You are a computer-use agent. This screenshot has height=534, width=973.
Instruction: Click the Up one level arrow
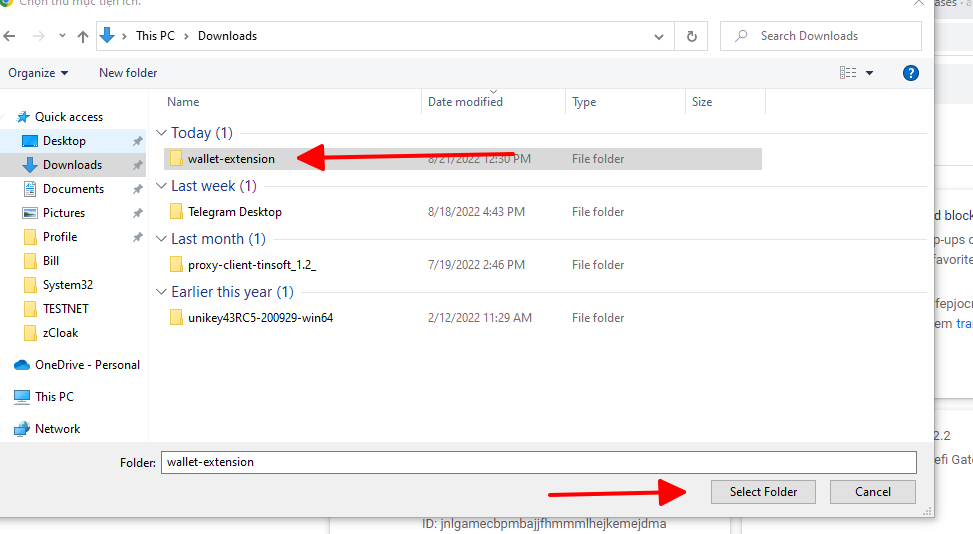pyautogui.click(x=83, y=36)
